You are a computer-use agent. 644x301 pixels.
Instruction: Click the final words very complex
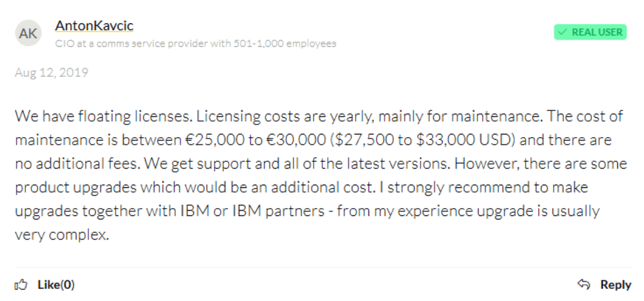click(62, 235)
